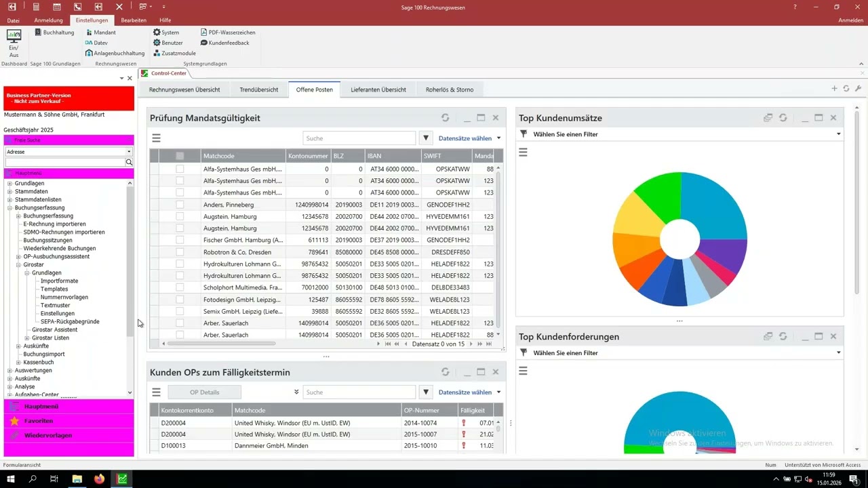Image resolution: width=868 pixels, height=488 pixels.
Task: Tick the checkbox for Semix GmbH, Leipzig
Action: tap(180, 311)
